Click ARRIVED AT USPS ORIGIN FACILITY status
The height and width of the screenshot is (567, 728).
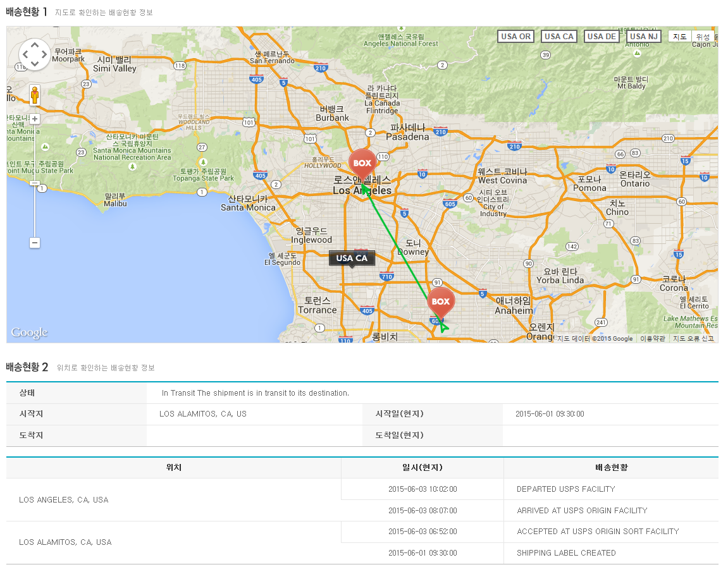583,510
